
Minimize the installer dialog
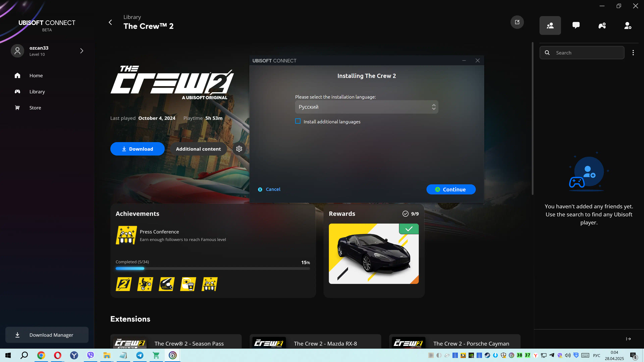tap(464, 61)
